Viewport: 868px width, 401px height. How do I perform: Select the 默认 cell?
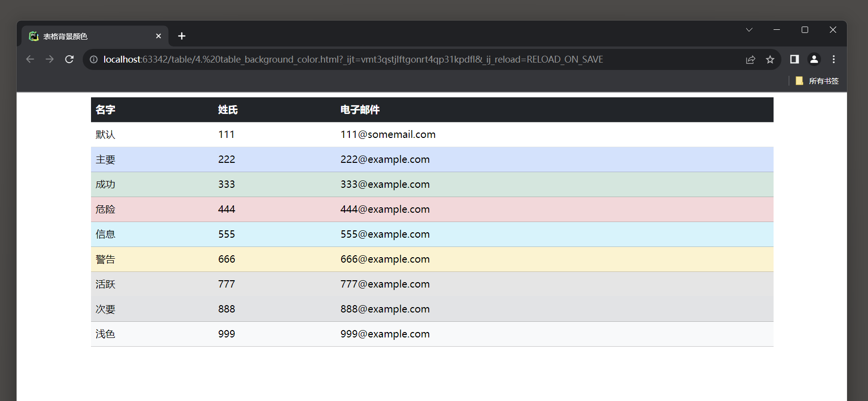[x=152, y=134]
